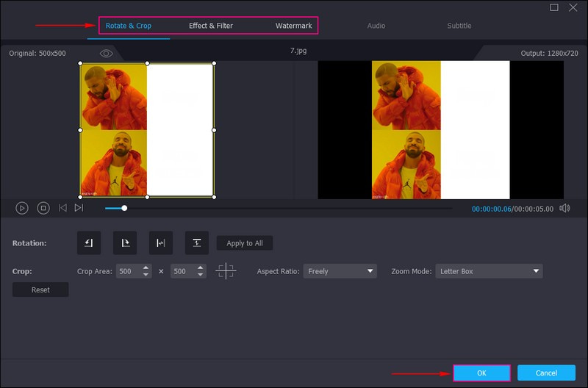This screenshot has height=388, width=588.
Task: Increase crop width with up arrow
Action: pyautogui.click(x=146, y=267)
